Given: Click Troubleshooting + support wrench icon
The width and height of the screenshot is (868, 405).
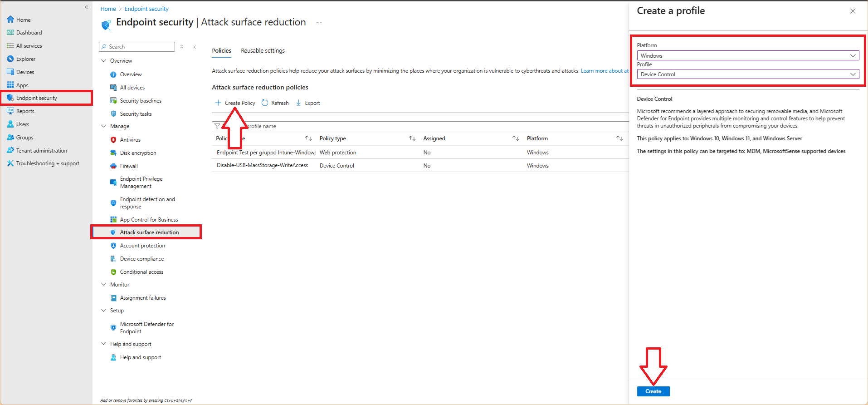Looking at the screenshot, I should tap(10, 163).
